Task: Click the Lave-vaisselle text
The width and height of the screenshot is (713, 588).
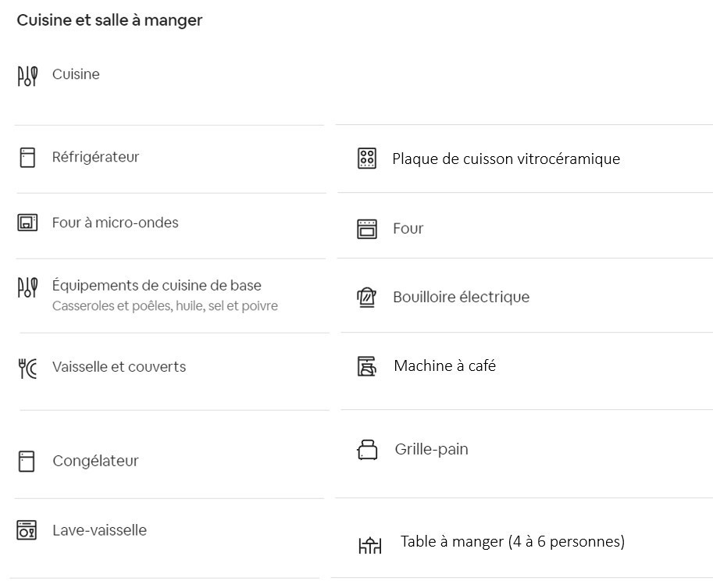Action: (99, 530)
